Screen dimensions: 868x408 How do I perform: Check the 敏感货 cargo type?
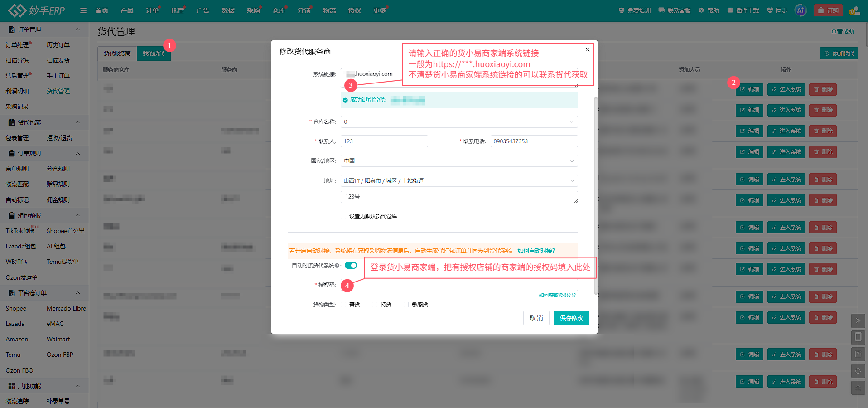point(406,305)
